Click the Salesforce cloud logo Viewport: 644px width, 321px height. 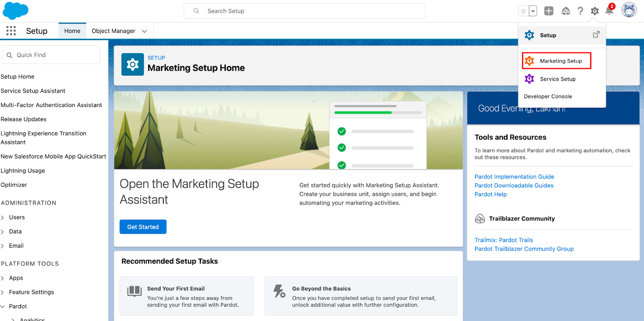[x=16, y=11]
